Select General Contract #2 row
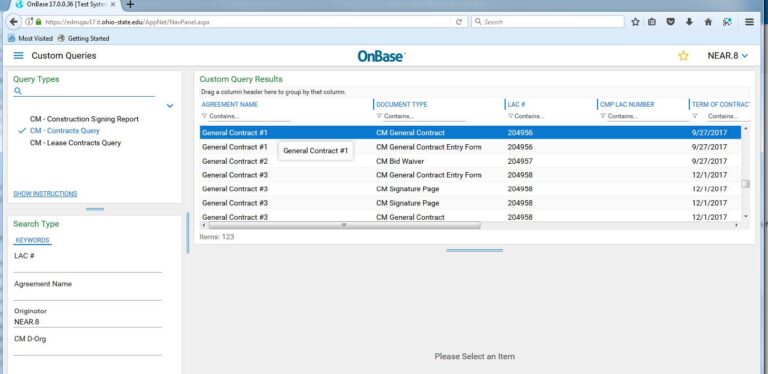This screenshot has height=374, width=768. pyautogui.click(x=470, y=161)
